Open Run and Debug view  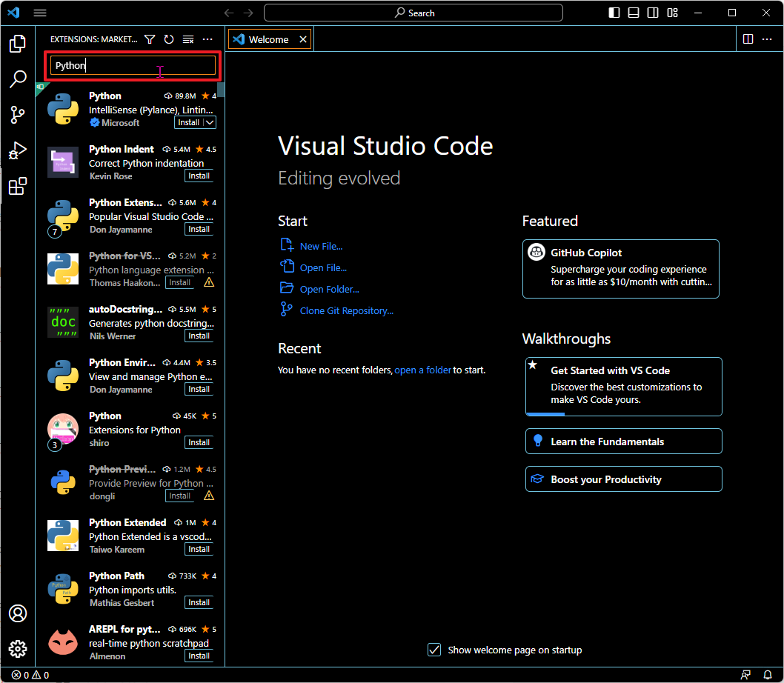tap(18, 150)
